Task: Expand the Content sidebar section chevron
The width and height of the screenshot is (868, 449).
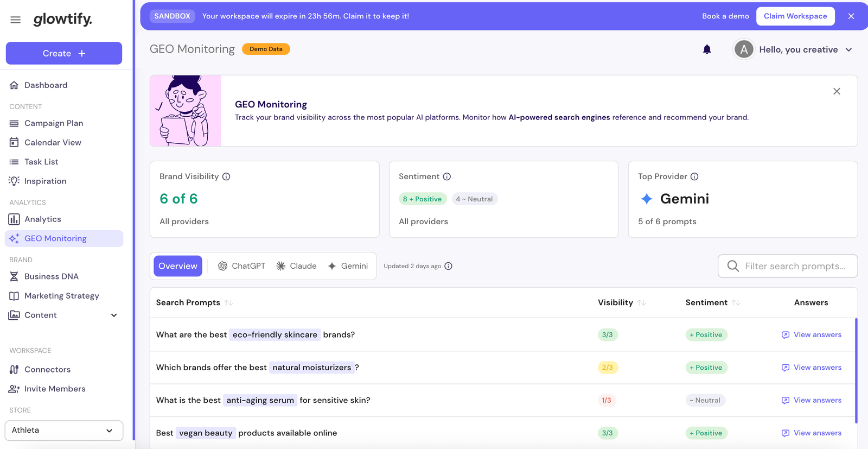Action: 114,315
